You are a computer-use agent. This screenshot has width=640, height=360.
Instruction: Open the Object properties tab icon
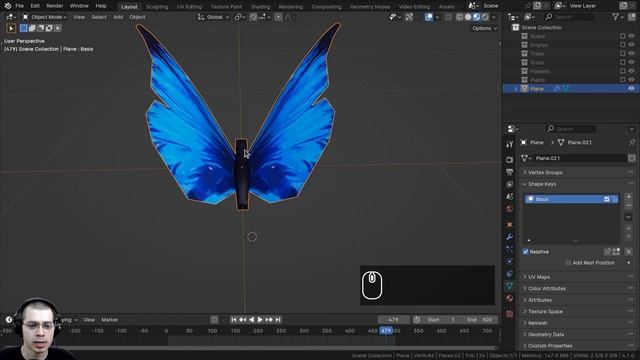(x=509, y=225)
